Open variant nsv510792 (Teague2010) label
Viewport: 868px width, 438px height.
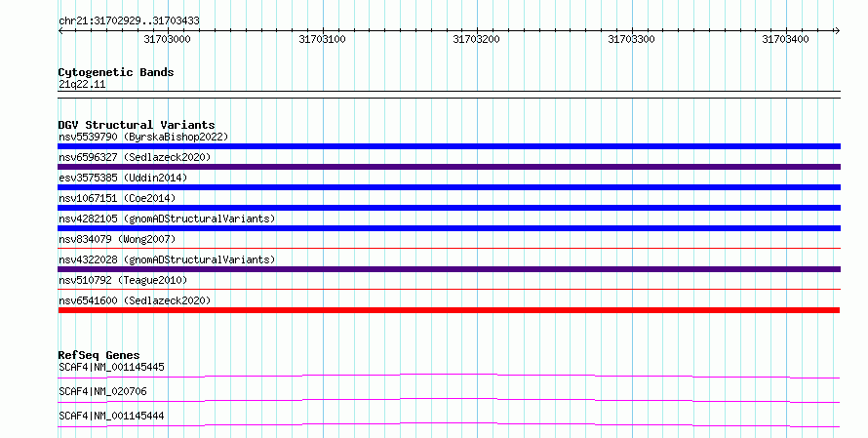click(123, 280)
